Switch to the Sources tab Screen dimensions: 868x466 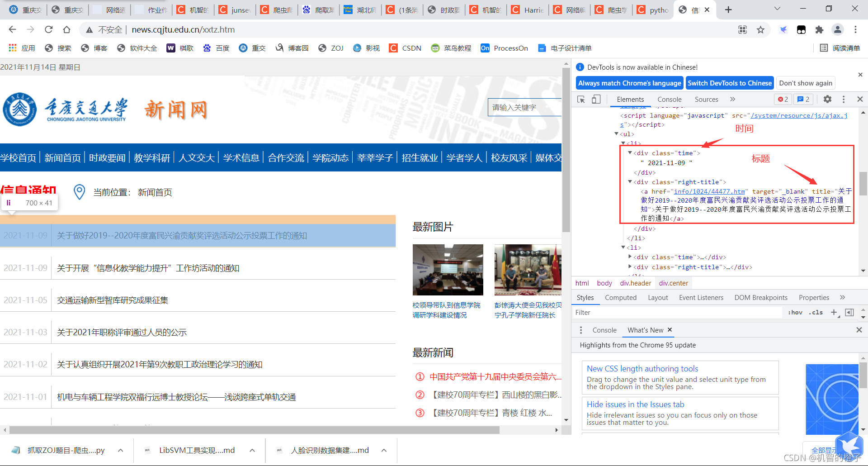pos(706,100)
